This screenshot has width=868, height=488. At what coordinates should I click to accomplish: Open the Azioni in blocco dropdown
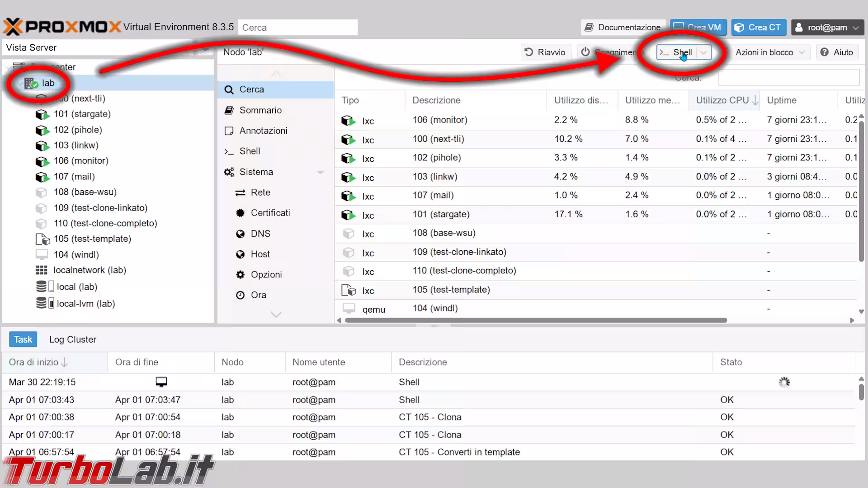pos(769,52)
